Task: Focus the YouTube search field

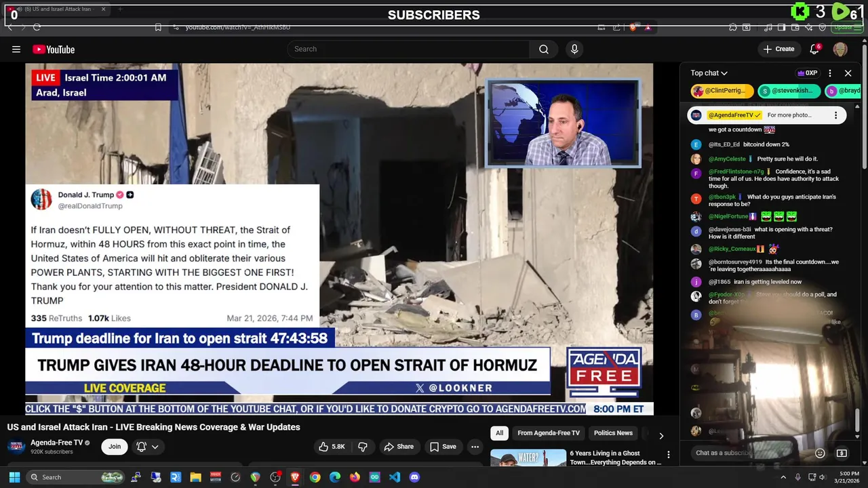Action: [x=409, y=49]
